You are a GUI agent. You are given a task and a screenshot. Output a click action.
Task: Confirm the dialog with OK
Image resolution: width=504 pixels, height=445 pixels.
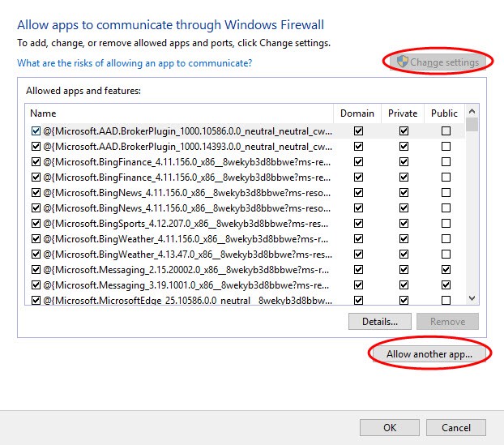pos(390,428)
